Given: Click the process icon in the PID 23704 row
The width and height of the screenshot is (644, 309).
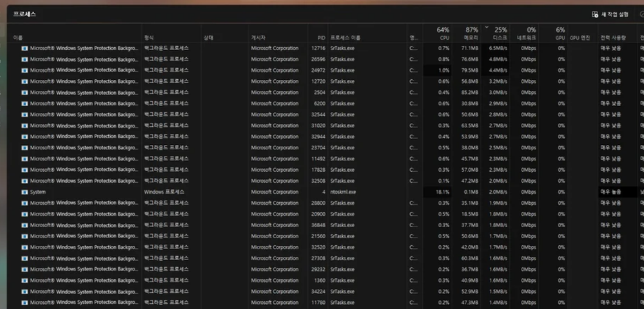Looking at the screenshot, I should (24, 147).
